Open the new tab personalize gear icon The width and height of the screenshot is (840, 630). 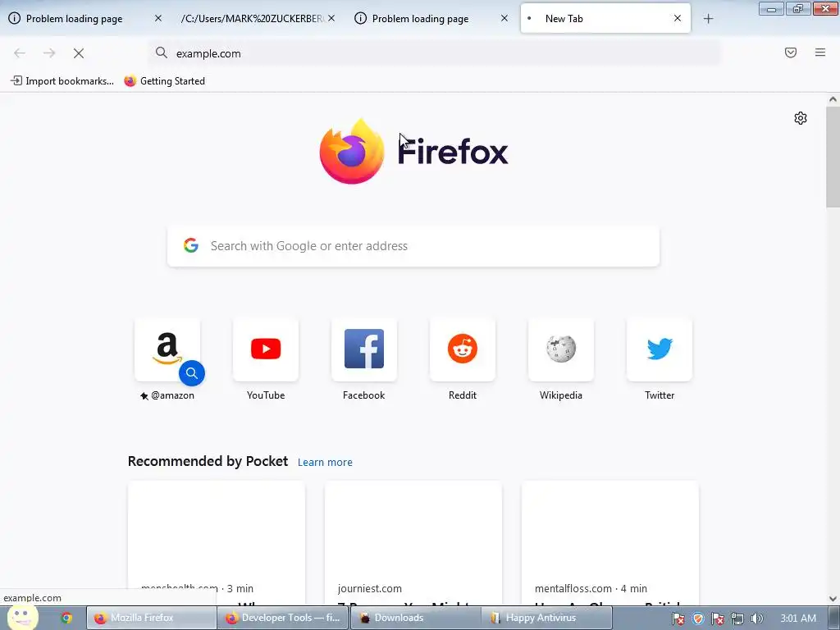point(801,118)
